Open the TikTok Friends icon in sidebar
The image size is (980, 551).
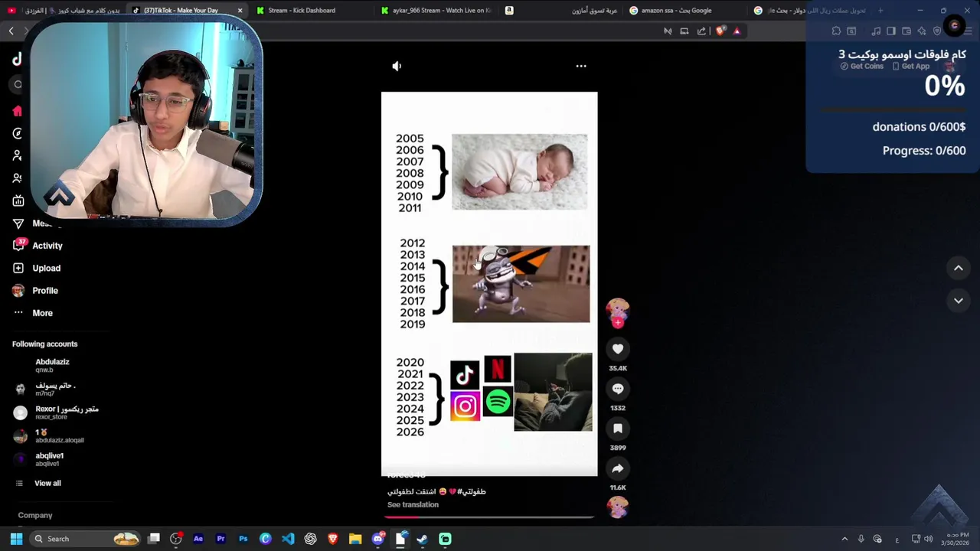(x=18, y=178)
